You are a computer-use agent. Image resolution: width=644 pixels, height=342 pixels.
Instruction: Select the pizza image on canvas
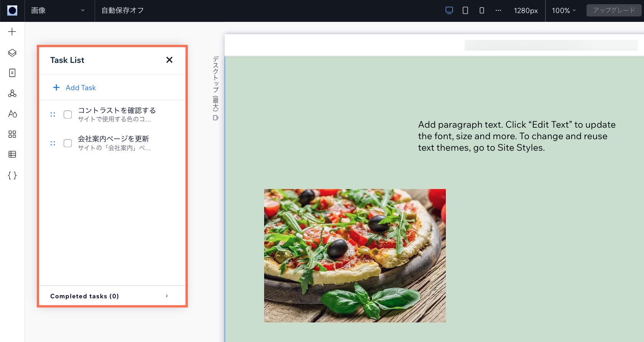pos(355,256)
